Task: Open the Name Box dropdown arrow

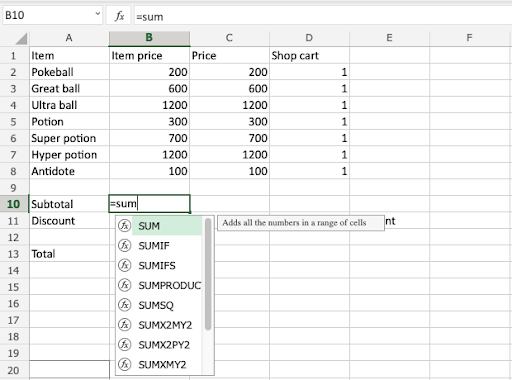Action: point(98,14)
